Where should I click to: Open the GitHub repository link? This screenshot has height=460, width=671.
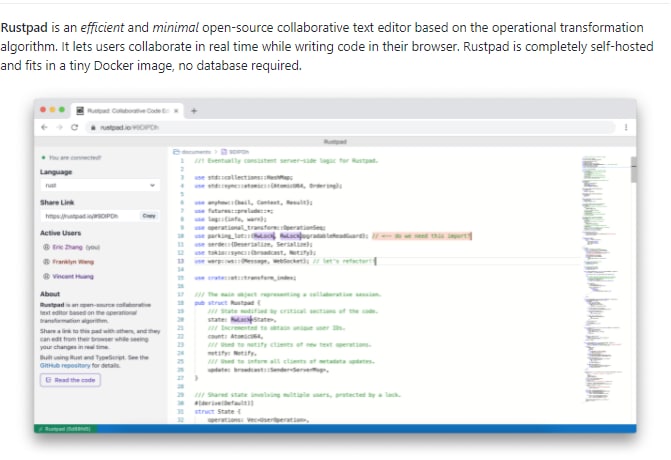click(65, 366)
